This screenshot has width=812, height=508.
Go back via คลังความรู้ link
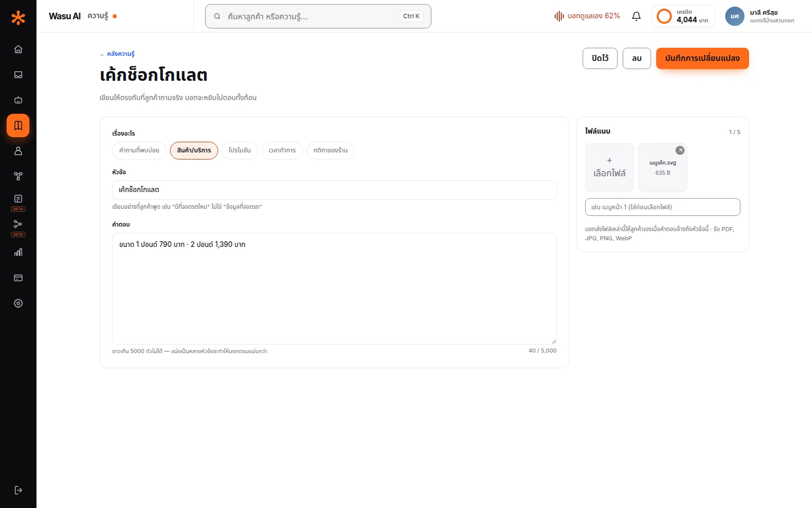(x=117, y=54)
